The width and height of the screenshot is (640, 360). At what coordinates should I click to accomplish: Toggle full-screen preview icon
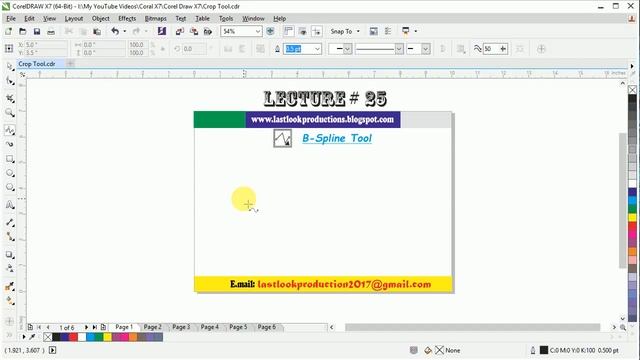270,31
